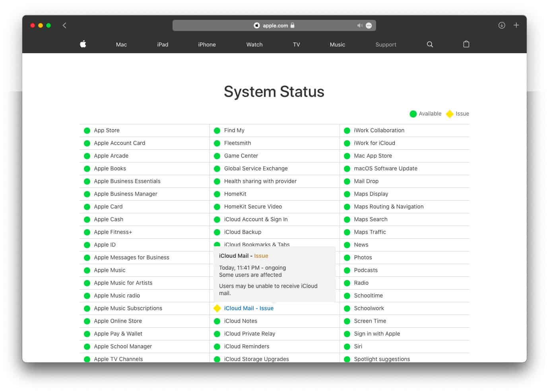Click the ellipsis button in address bar
This screenshot has width=549, height=392.
pos(369,25)
